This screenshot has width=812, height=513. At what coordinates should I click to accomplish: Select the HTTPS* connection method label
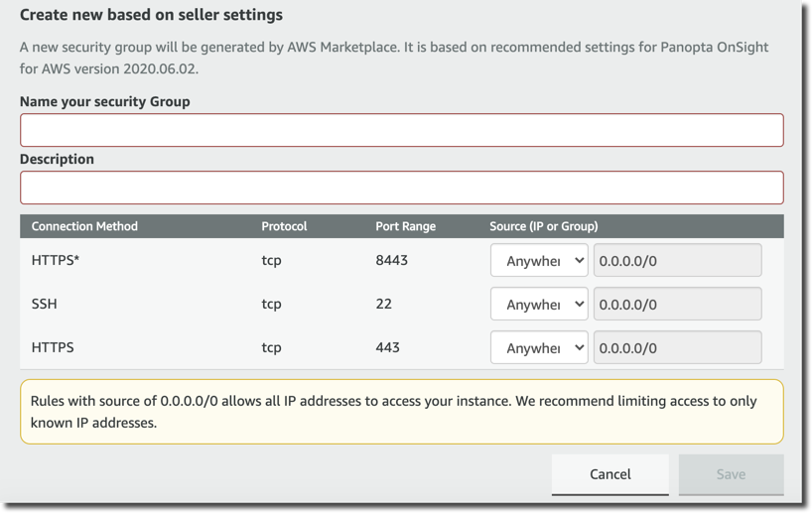(x=56, y=261)
